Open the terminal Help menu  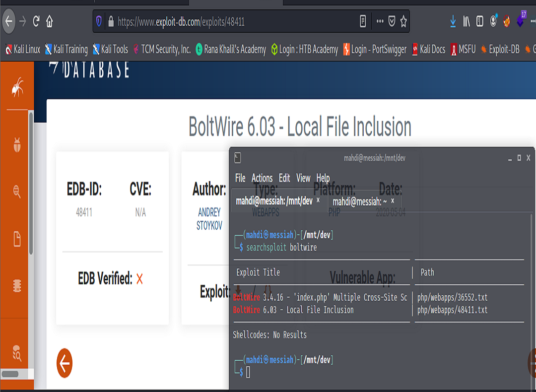click(323, 178)
